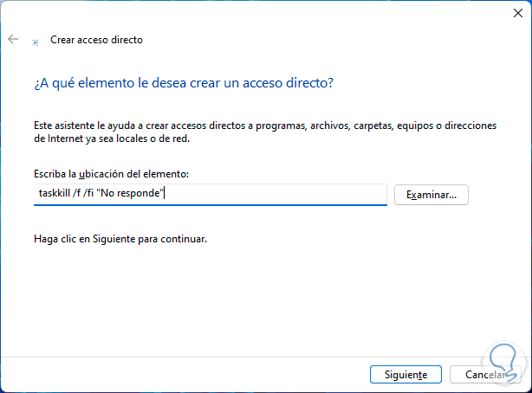The image size is (532, 393).
Task: Click "No responde" text inside the location field
Action: point(132,194)
